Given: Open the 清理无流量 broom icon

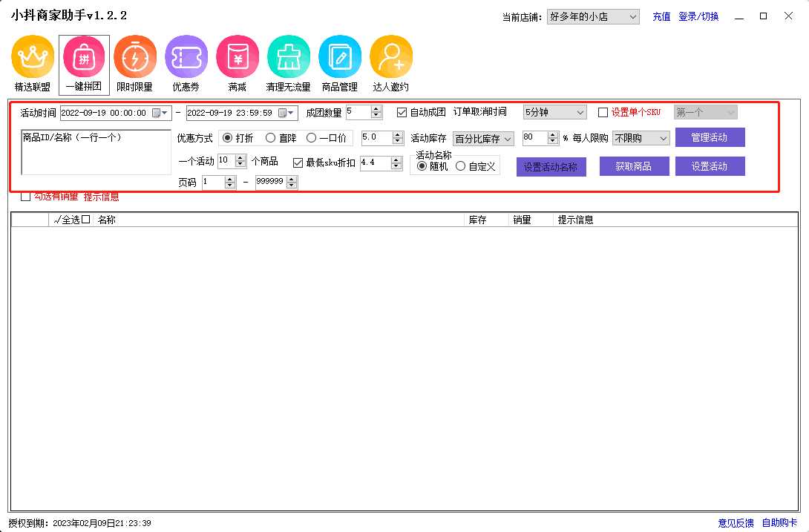Looking at the screenshot, I should pos(289,57).
